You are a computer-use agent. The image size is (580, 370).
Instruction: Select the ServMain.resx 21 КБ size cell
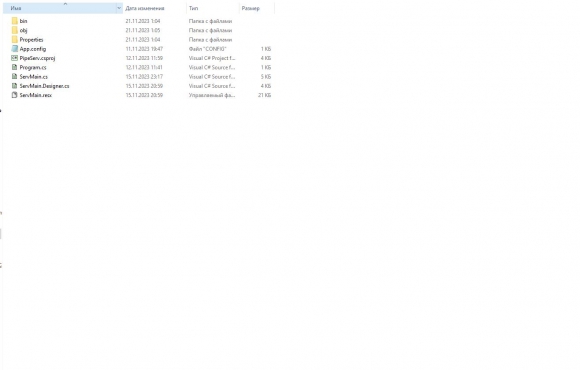point(264,95)
